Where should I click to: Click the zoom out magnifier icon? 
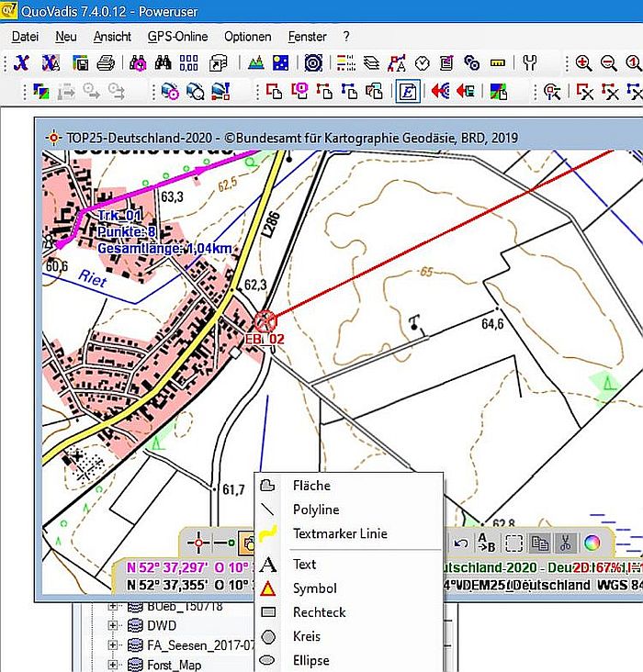click(x=609, y=63)
